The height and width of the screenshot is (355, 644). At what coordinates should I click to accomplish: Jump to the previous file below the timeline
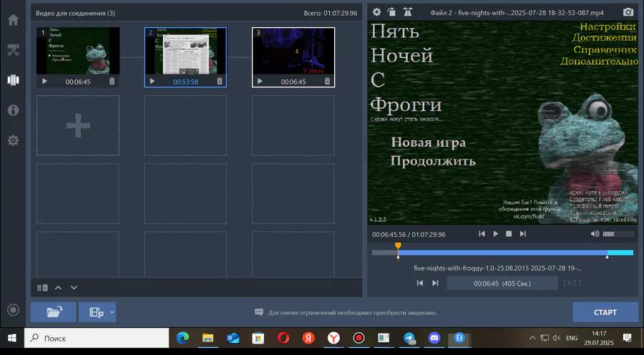tap(420, 283)
